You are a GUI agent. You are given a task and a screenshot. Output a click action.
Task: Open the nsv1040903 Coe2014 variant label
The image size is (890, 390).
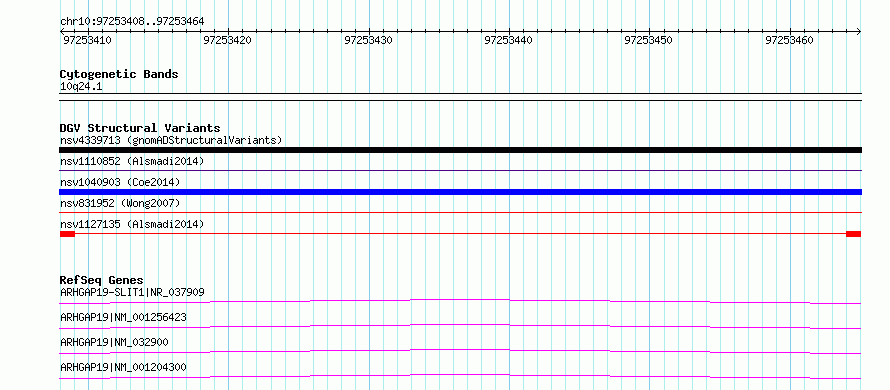coord(120,182)
